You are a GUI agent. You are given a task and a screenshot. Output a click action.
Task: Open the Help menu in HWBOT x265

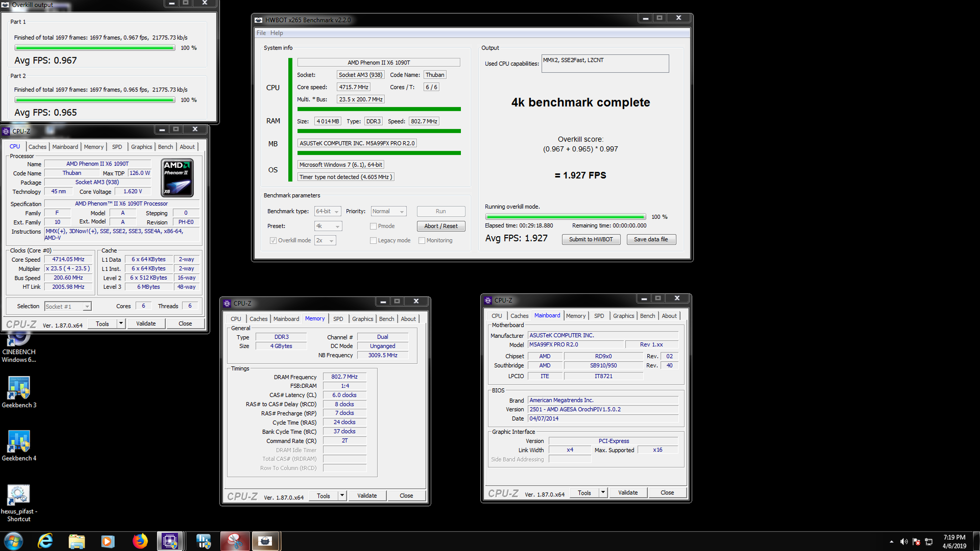pos(277,33)
